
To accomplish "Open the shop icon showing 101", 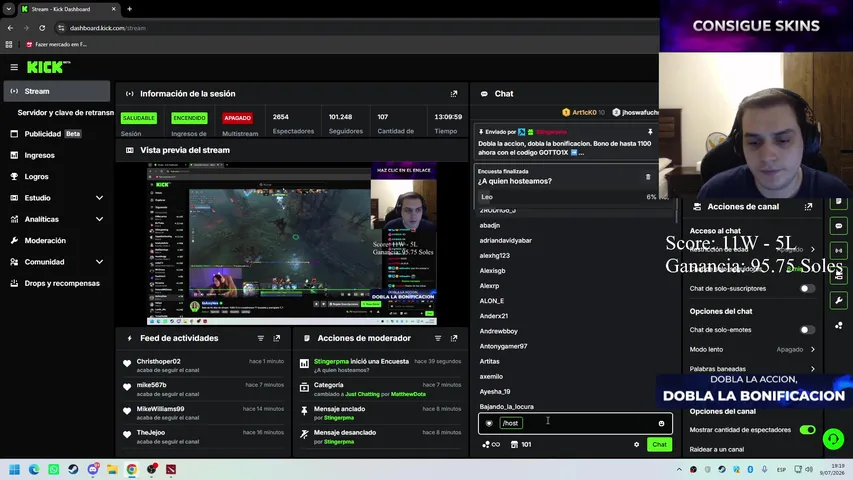I will [x=521, y=445].
